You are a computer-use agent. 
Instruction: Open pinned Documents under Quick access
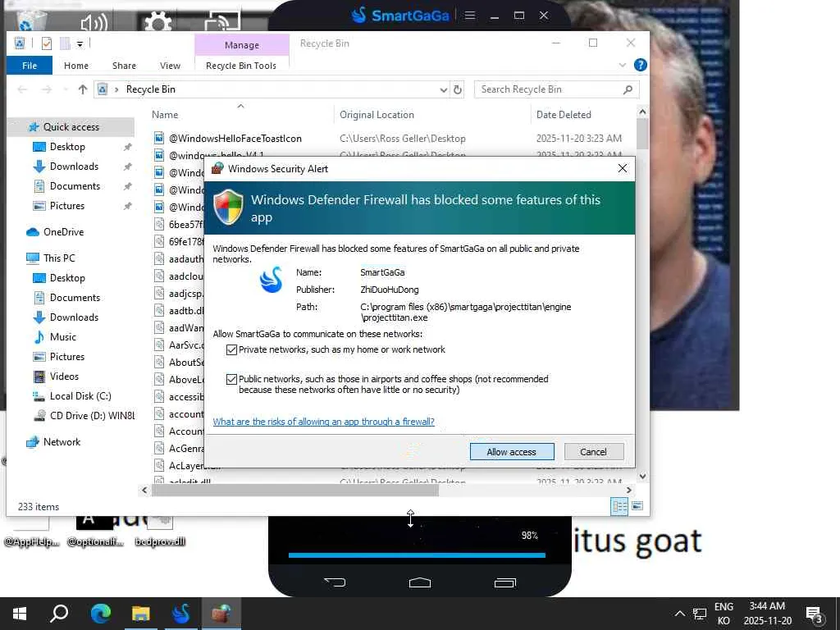coord(75,186)
